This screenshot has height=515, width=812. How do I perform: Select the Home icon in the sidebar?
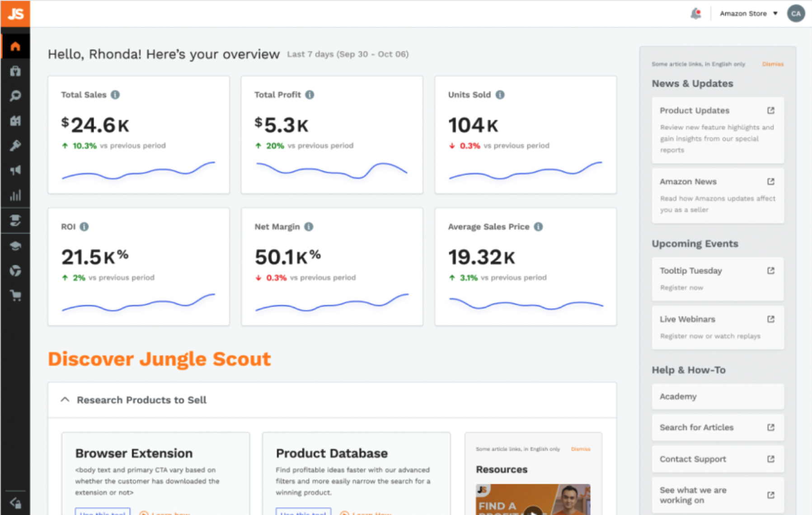[x=16, y=45]
